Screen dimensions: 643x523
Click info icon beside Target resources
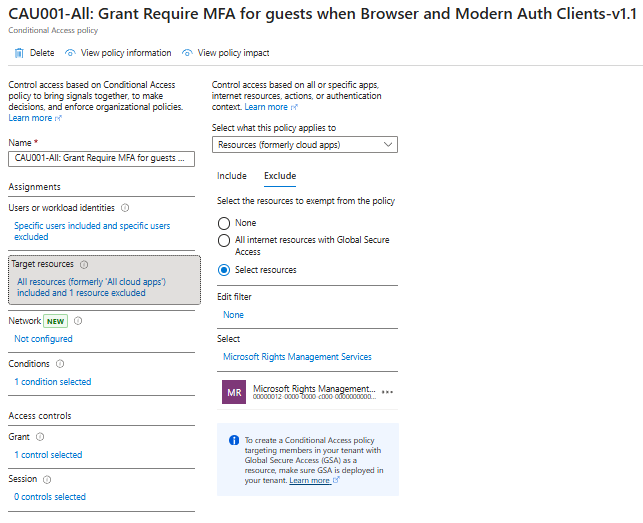(x=84, y=265)
